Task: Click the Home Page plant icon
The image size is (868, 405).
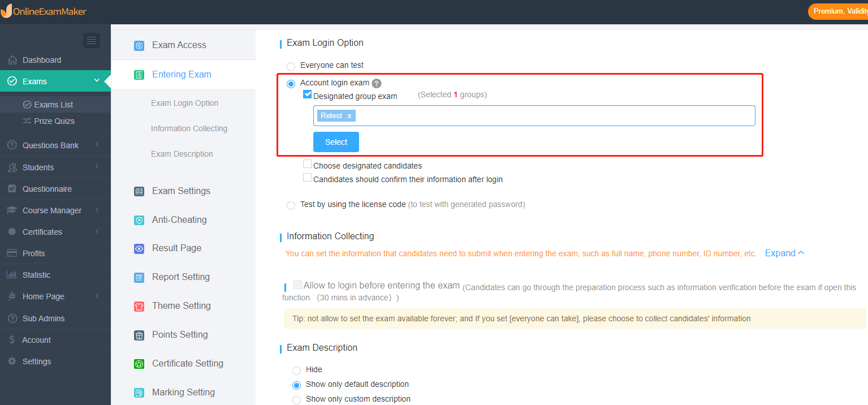Action: tap(12, 296)
